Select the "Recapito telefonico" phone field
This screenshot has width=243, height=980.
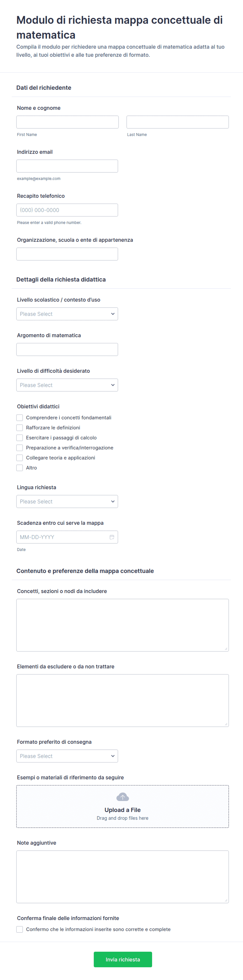(67, 210)
